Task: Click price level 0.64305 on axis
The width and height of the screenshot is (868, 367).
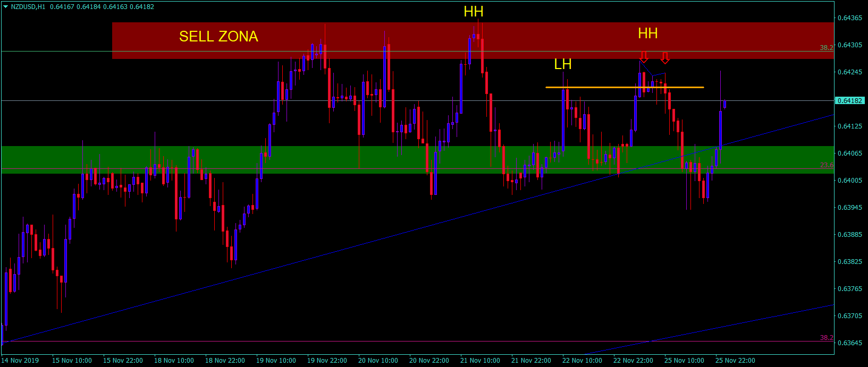Action: pyautogui.click(x=850, y=45)
